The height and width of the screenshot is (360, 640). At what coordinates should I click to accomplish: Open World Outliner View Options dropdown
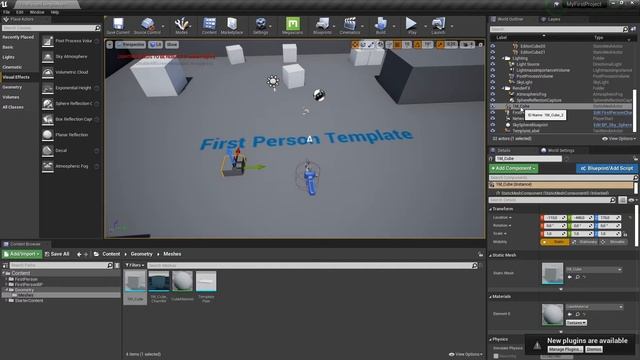click(618, 139)
